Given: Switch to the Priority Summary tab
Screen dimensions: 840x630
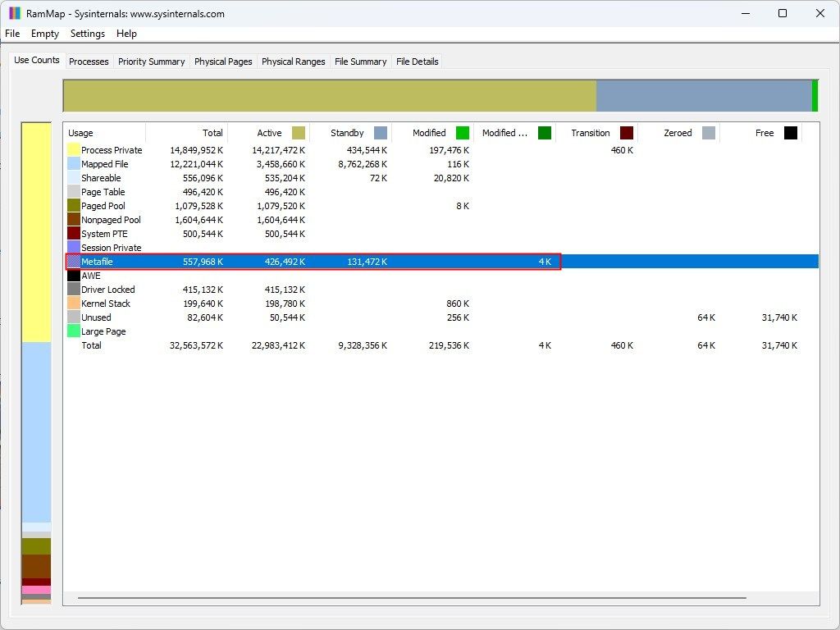Looking at the screenshot, I should (151, 62).
